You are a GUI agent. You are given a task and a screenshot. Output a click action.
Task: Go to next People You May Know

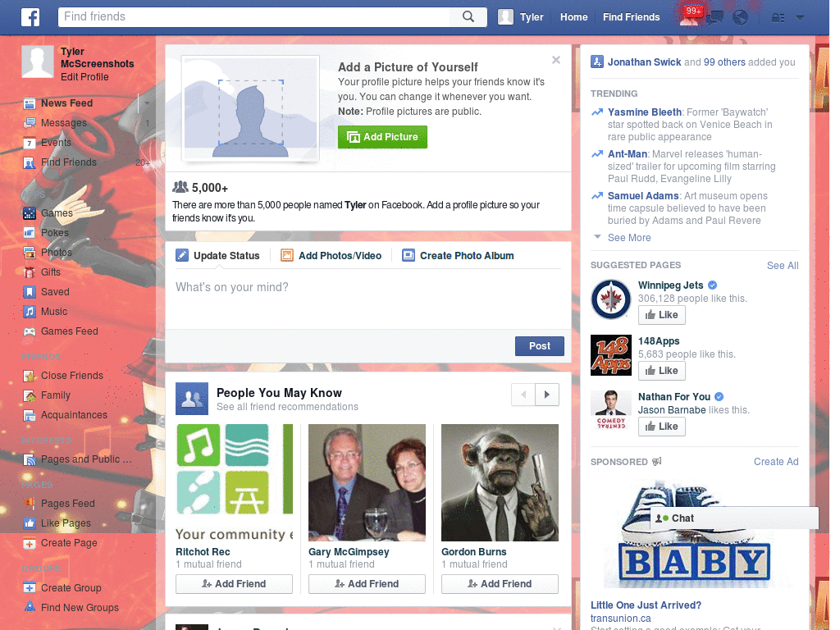click(x=547, y=395)
